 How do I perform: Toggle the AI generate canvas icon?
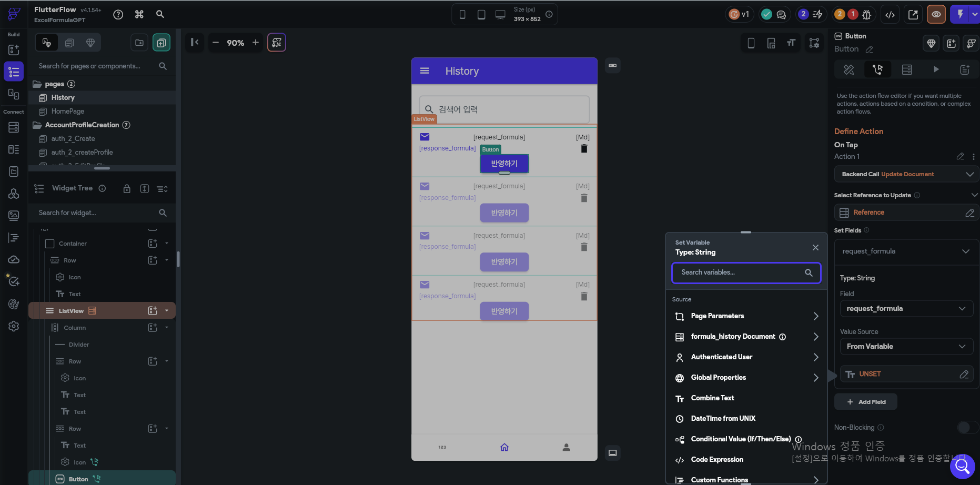coord(277,43)
